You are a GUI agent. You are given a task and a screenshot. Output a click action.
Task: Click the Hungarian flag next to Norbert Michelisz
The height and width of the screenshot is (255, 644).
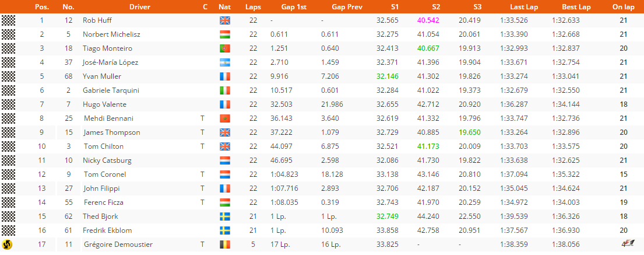[226, 34]
